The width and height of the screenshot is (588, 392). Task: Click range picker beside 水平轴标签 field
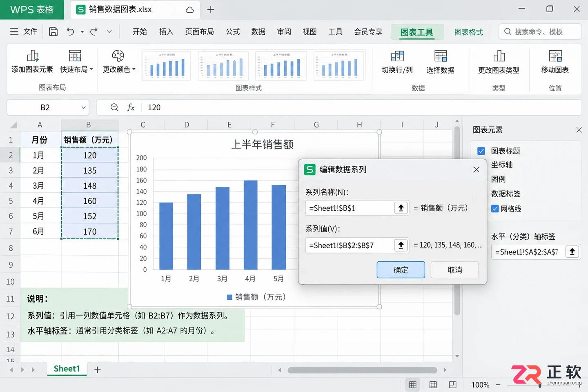572,252
